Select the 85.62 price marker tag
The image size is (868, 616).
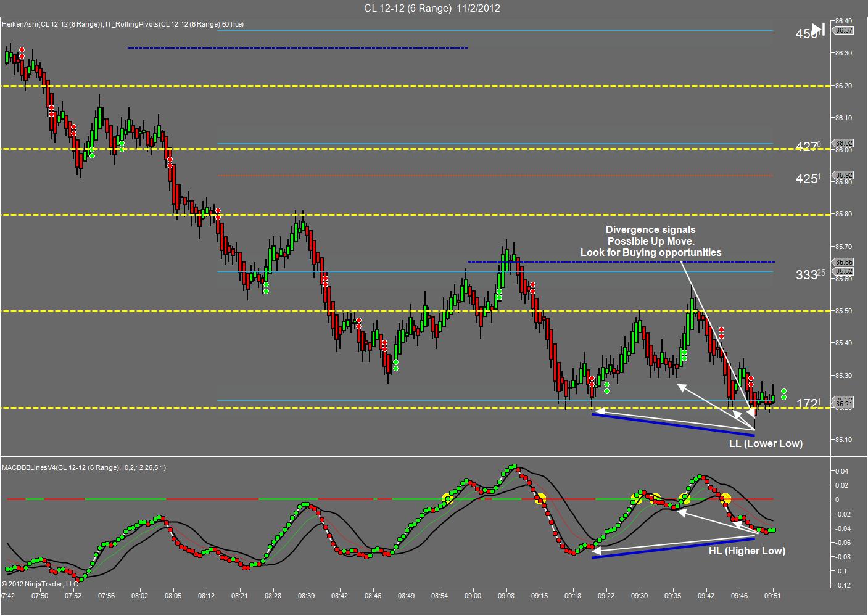843,271
